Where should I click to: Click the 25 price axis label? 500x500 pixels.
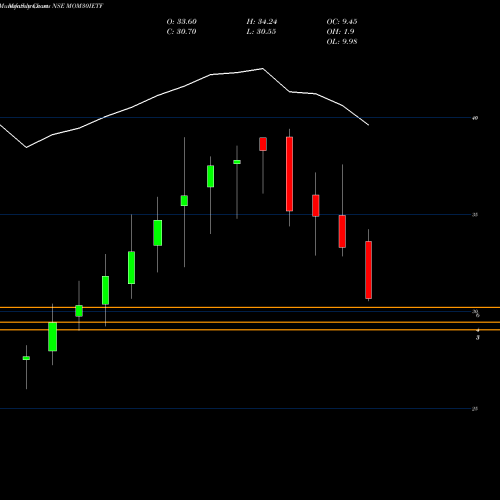[x=475, y=409]
